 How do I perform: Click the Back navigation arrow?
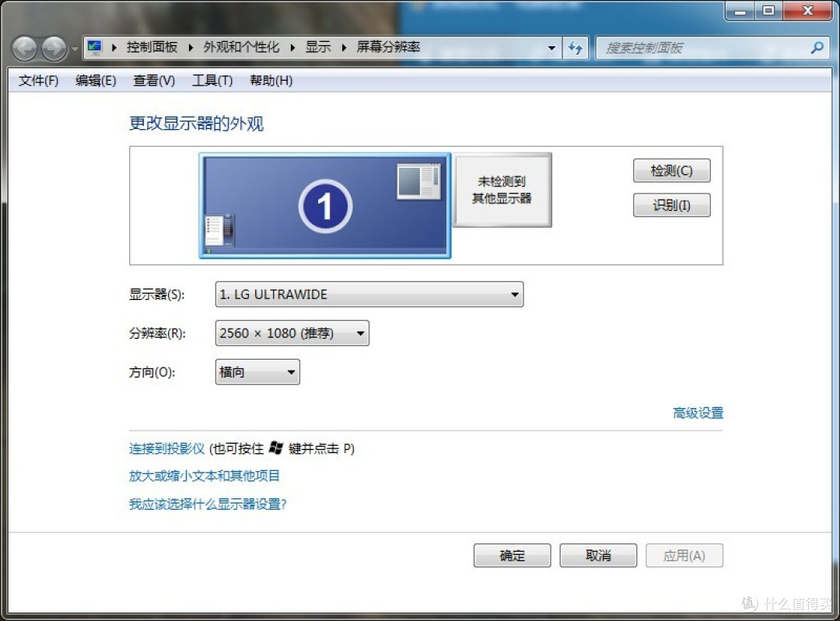tap(24, 49)
